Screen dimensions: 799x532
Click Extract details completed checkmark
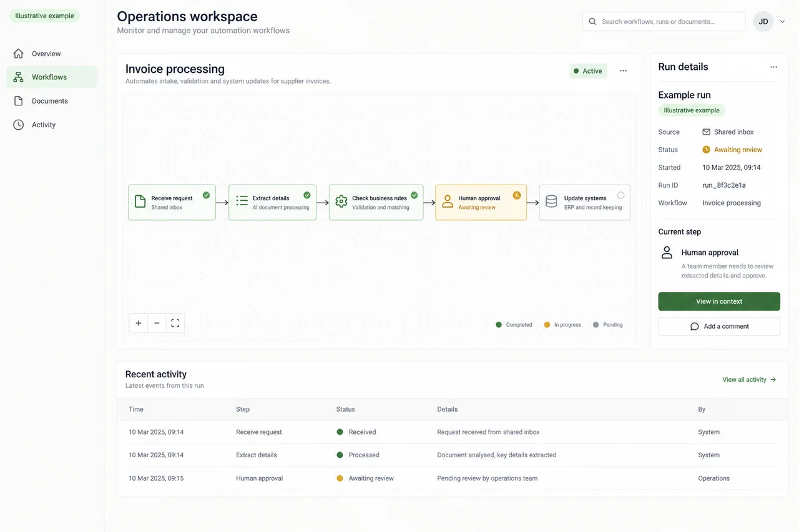pos(307,195)
